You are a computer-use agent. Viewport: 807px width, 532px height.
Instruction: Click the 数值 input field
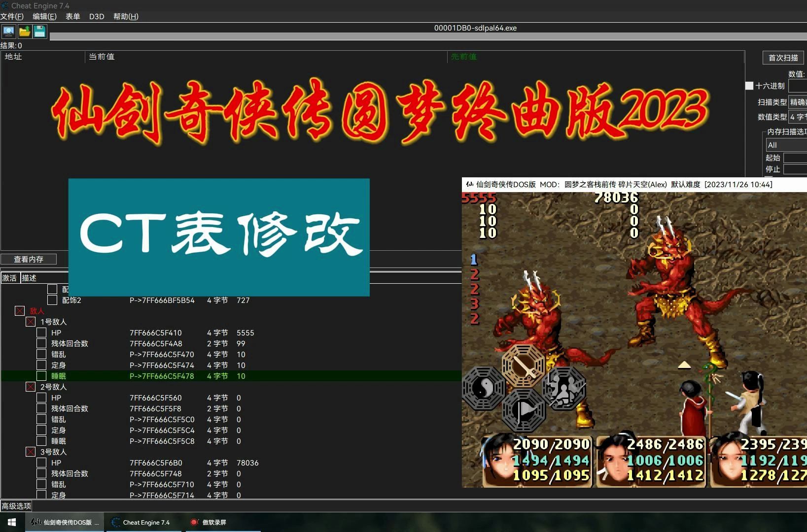tap(798, 86)
